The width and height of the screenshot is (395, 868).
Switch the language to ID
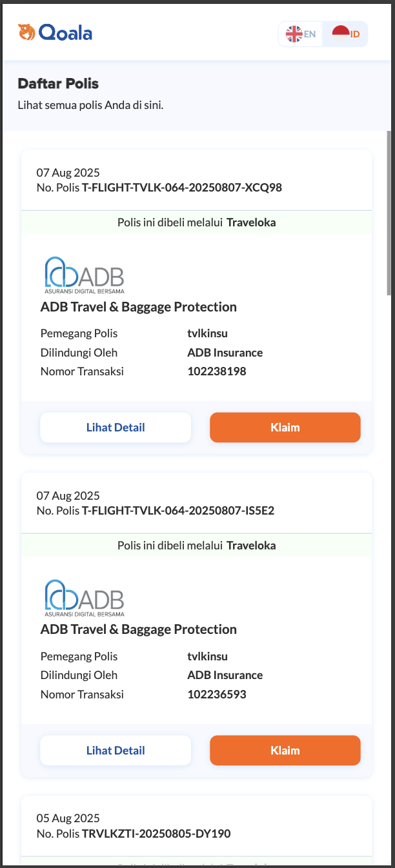pos(345,34)
